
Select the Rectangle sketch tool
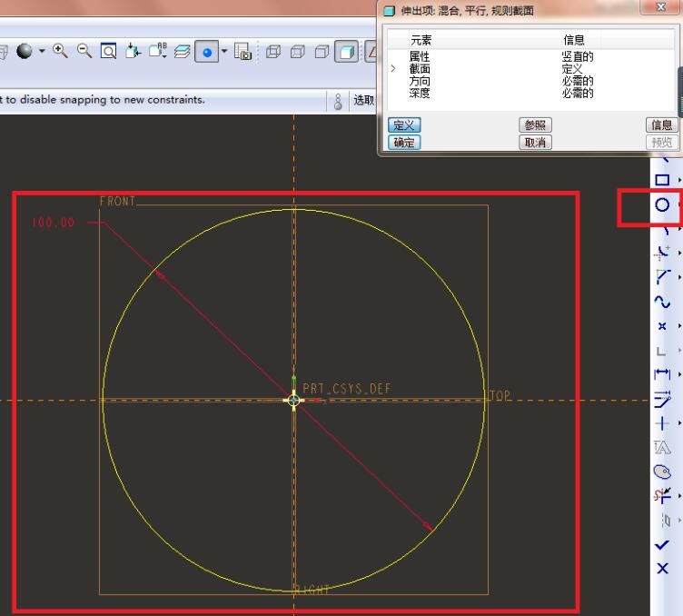662,181
